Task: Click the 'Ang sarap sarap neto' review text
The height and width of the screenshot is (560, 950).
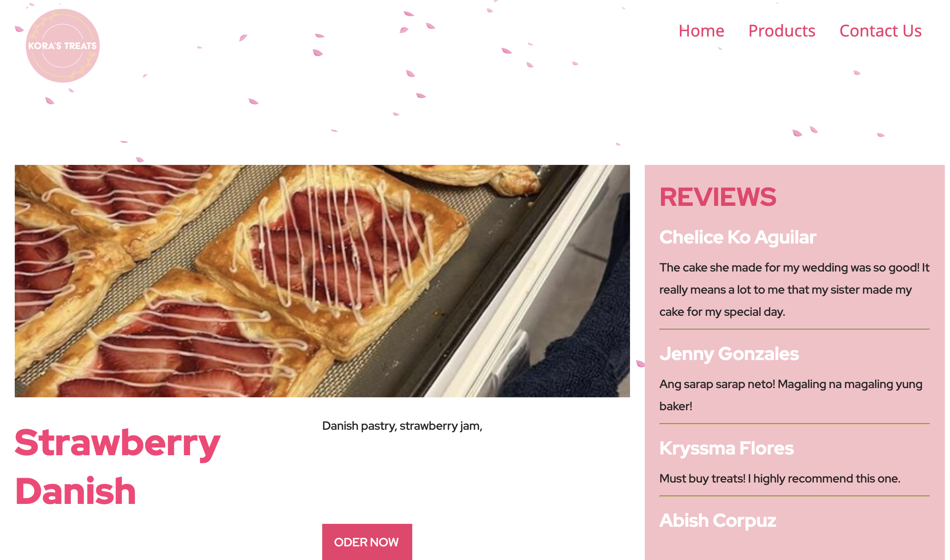Action: (x=791, y=395)
